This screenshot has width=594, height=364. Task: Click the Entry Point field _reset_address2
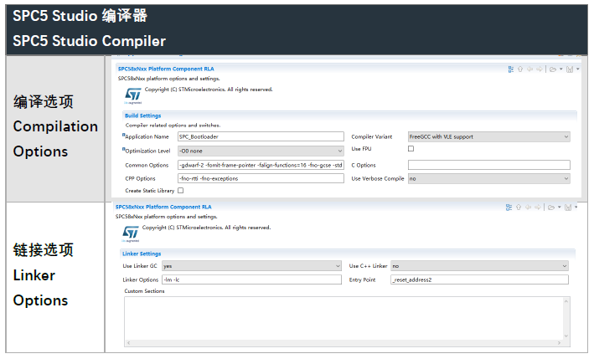click(x=479, y=279)
